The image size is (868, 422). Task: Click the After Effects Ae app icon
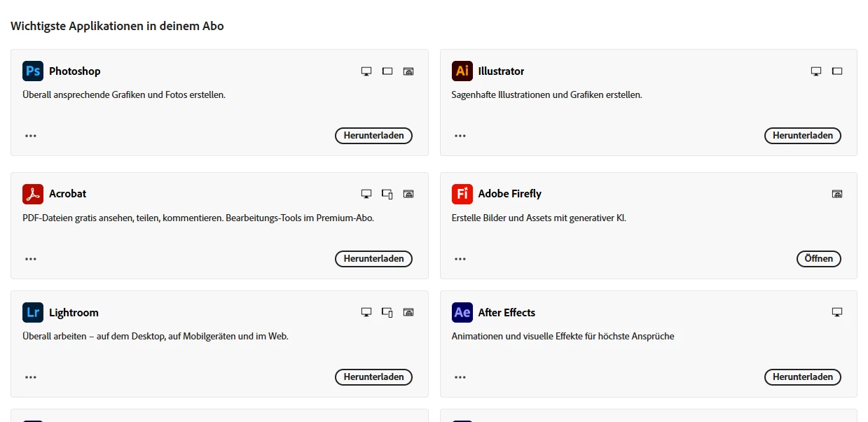point(462,312)
